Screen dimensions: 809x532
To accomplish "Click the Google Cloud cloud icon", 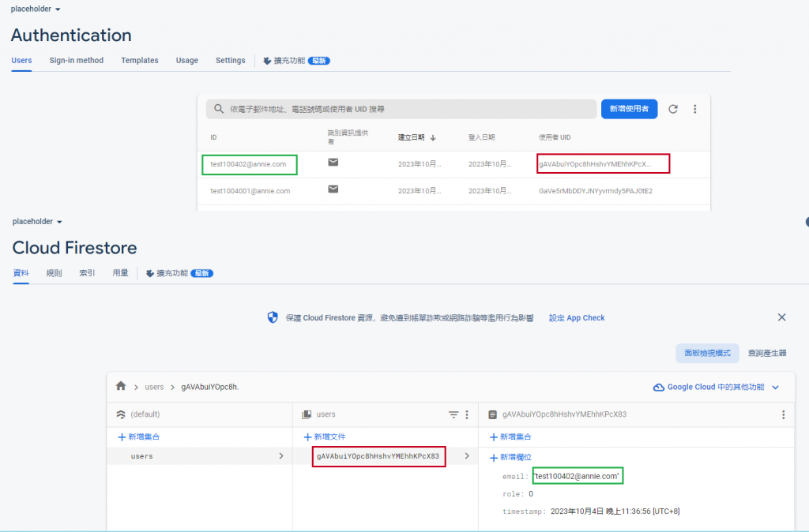I will coord(659,387).
